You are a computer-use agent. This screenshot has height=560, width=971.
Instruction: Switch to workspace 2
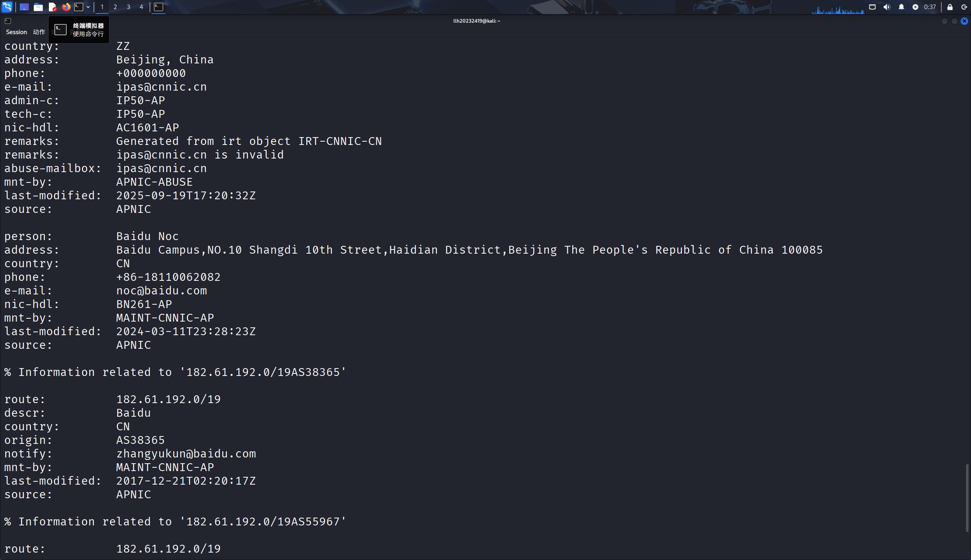(115, 7)
